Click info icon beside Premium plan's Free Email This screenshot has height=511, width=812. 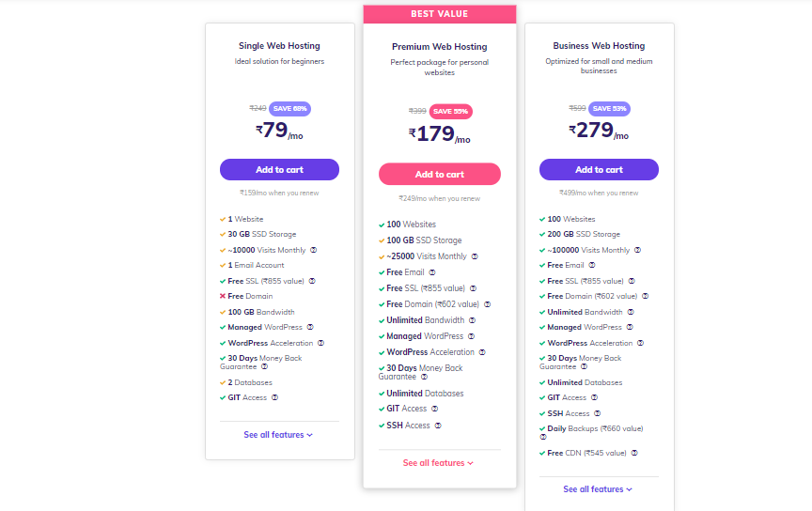pyautogui.click(x=432, y=272)
